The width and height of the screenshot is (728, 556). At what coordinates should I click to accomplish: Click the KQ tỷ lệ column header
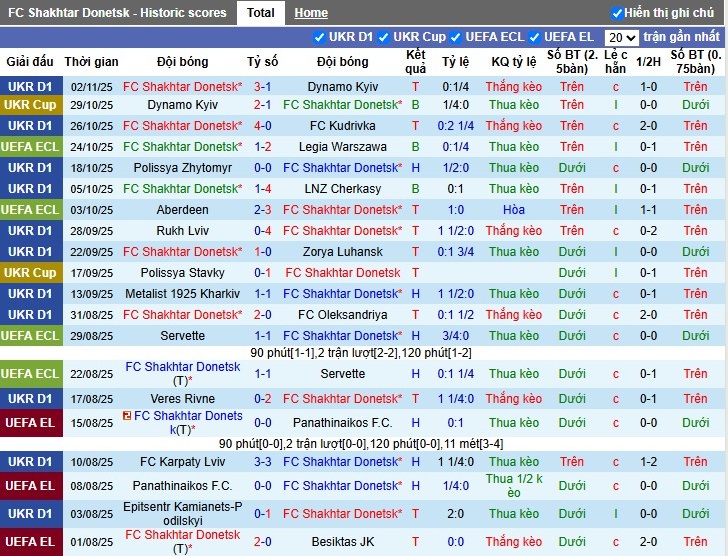[514, 62]
